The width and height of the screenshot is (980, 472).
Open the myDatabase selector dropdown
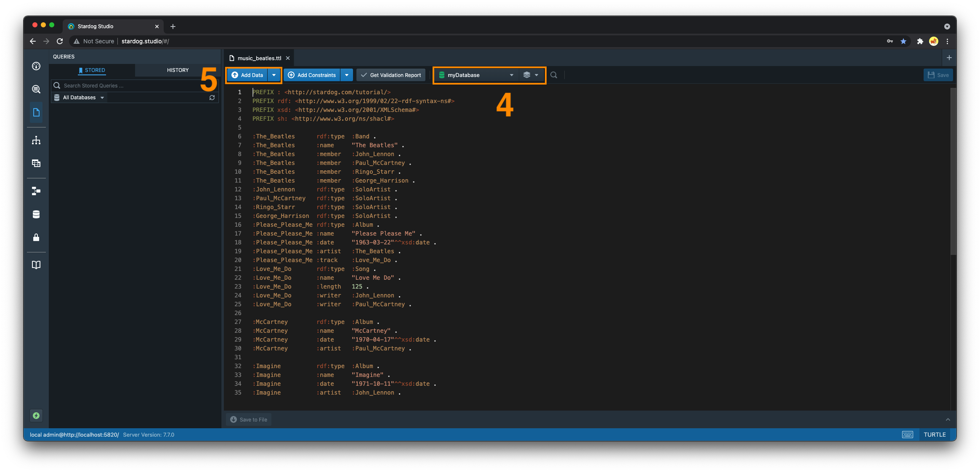(x=476, y=75)
